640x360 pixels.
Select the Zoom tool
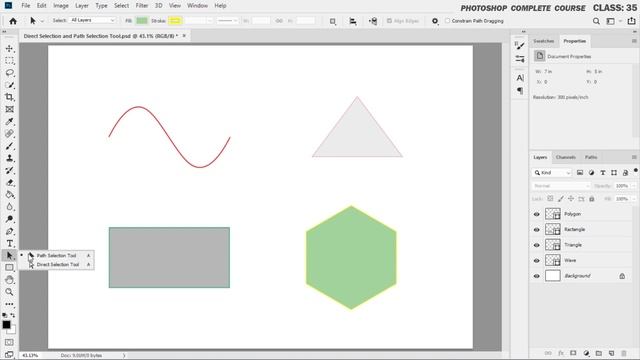(x=9, y=292)
